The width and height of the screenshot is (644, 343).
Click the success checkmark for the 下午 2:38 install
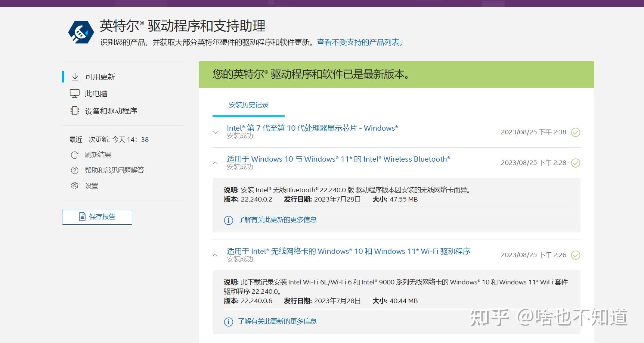coord(576,132)
